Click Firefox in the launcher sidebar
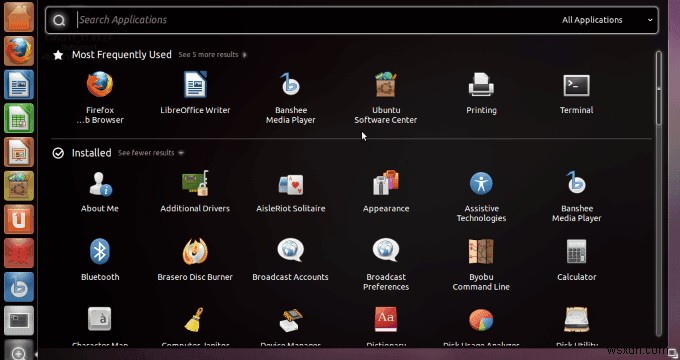 pos(19,51)
